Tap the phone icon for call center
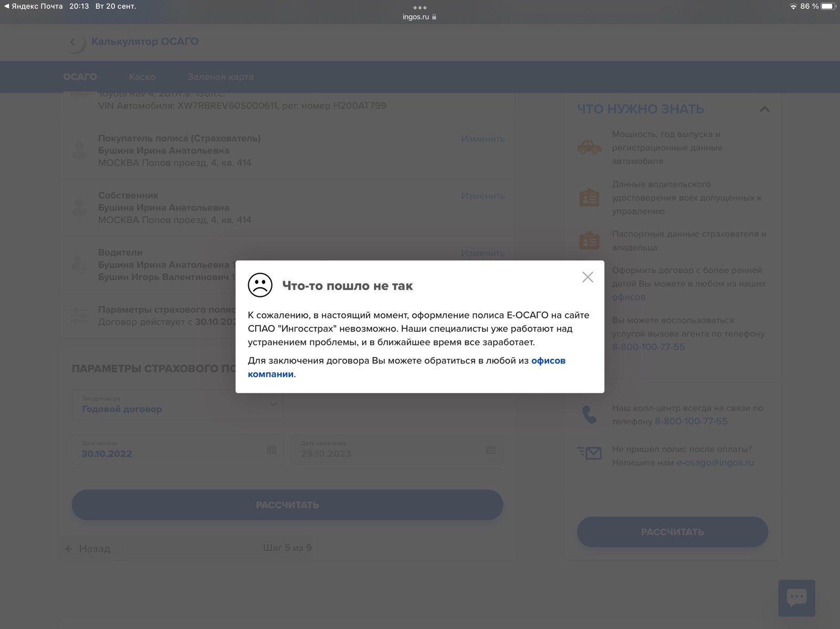 589,414
